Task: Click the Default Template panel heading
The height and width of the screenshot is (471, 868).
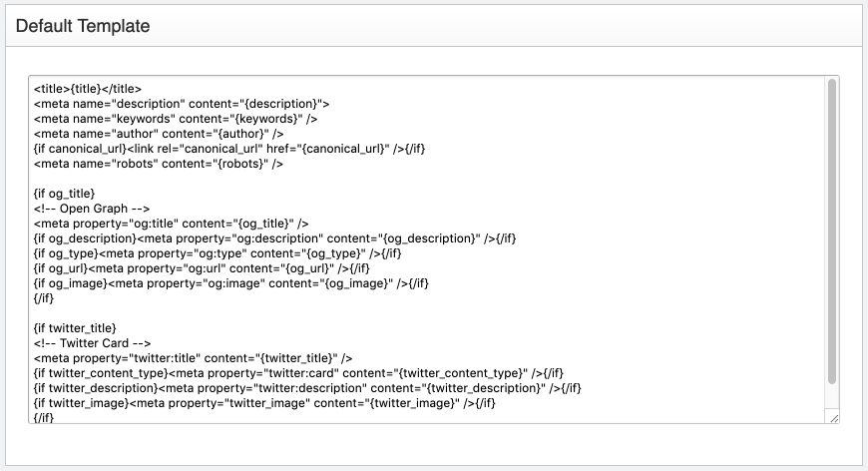Action: tap(83, 26)
